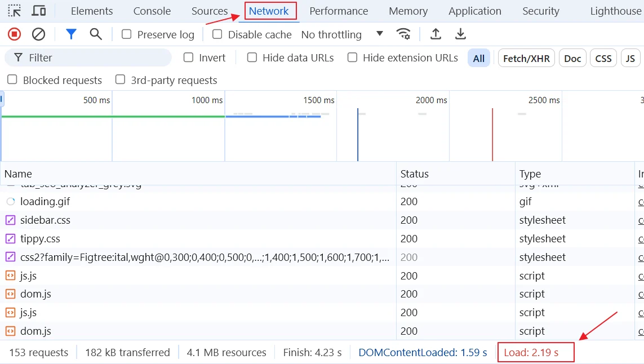The width and height of the screenshot is (644, 364).
Task: Clear the network log
Action: pyautogui.click(x=38, y=34)
